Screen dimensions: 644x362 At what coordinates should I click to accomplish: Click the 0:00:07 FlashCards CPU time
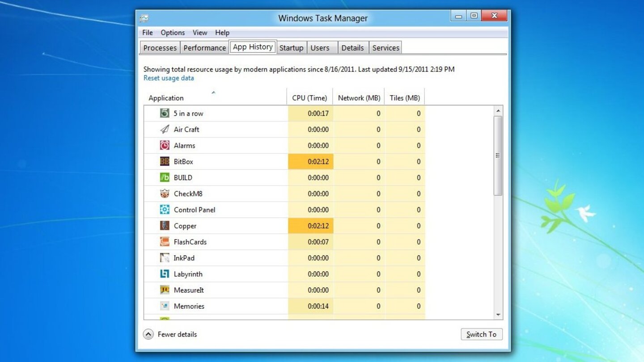pos(318,242)
